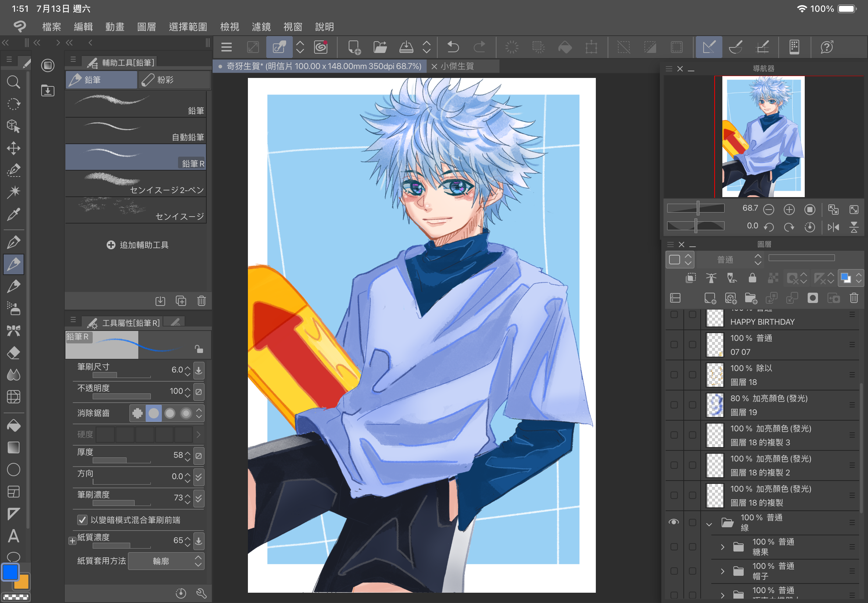Create new layer folder icon

(x=751, y=298)
